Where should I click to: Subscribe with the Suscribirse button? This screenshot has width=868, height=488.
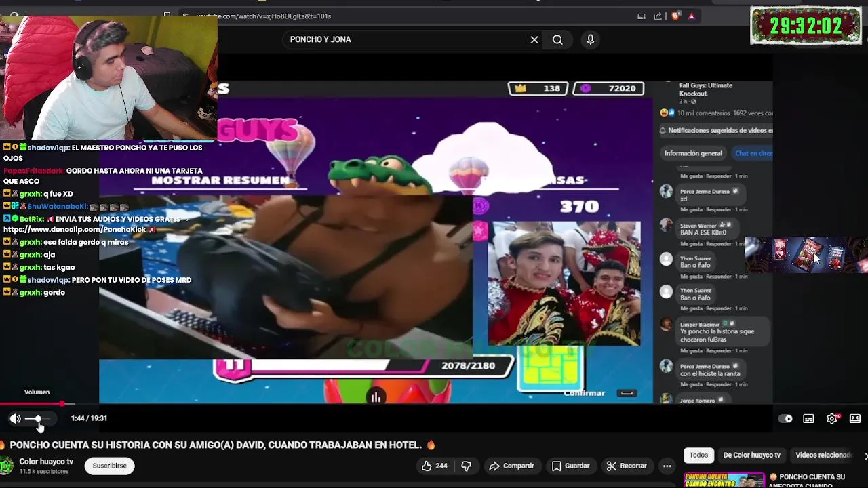pos(109,466)
